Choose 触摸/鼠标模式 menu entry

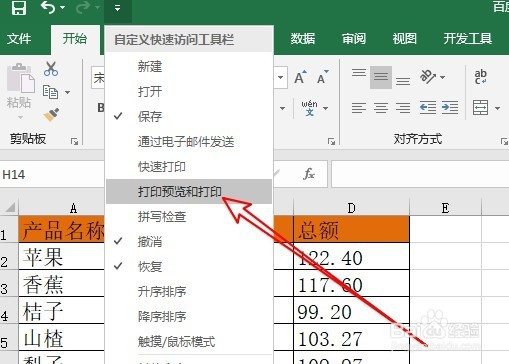(x=189, y=341)
